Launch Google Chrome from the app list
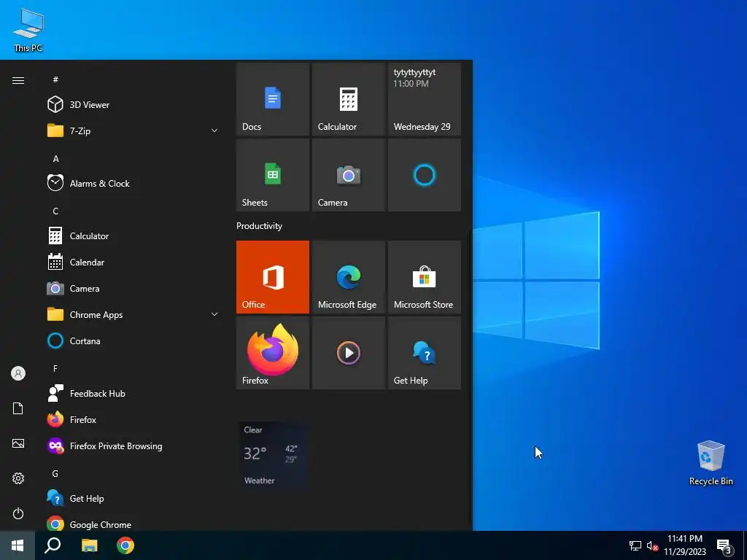Viewport: 747px width, 560px height. [x=133, y=524]
